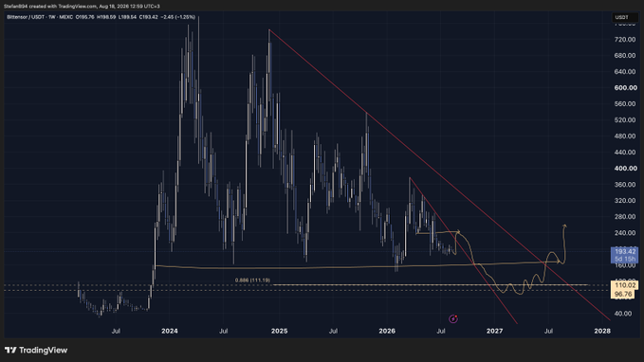Click the 440.00 price axis label
644x362 pixels.
pyautogui.click(x=625, y=153)
